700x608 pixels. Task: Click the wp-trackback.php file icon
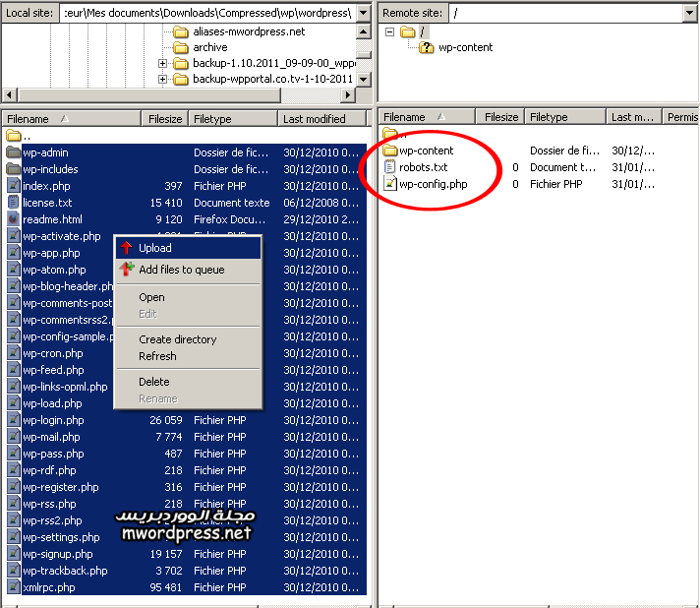point(14,571)
